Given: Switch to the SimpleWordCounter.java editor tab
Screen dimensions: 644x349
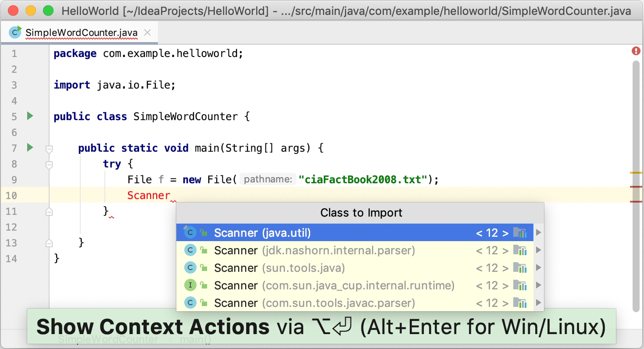Looking at the screenshot, I should (x=81, y=32).
